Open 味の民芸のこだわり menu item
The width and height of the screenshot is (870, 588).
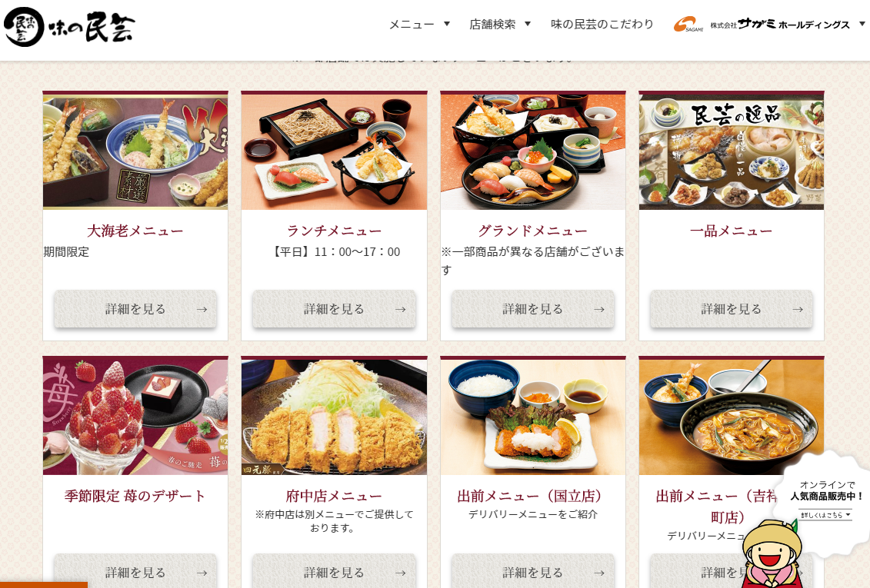coord(602,24)
